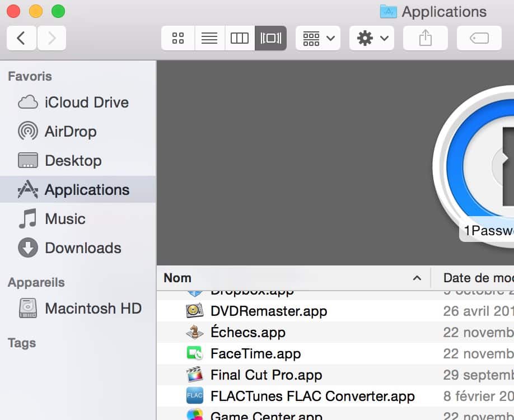Switch to icon view
Screen dimensions: 514x420
(x=178, y=39)
